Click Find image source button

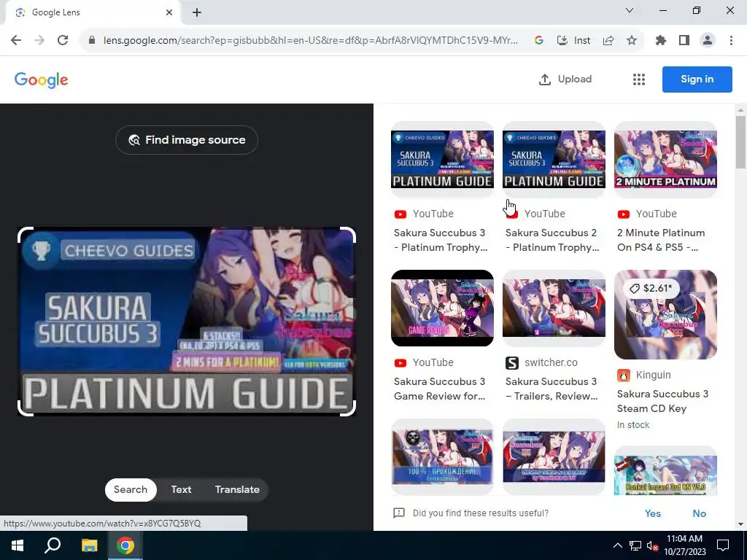tap(187, 140)
